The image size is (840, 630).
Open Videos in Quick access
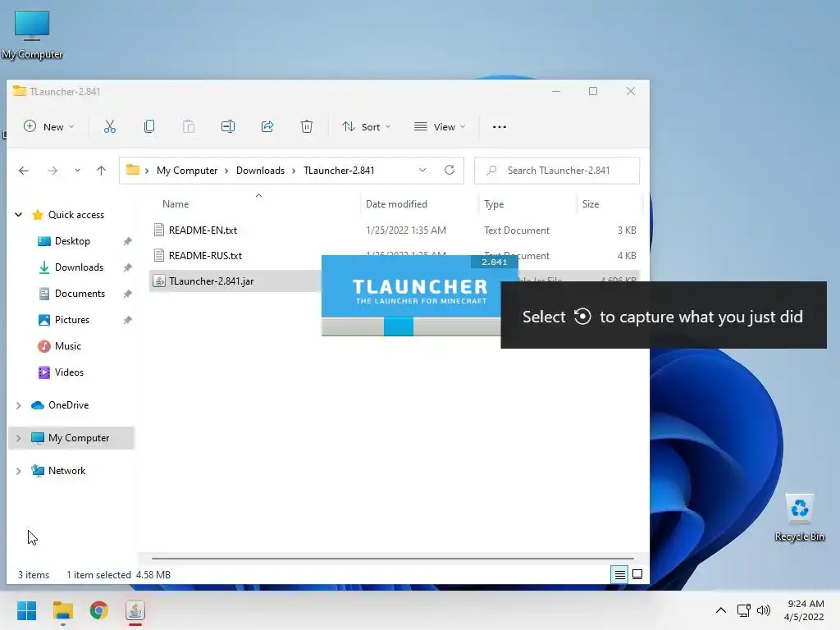click(69, 372)
